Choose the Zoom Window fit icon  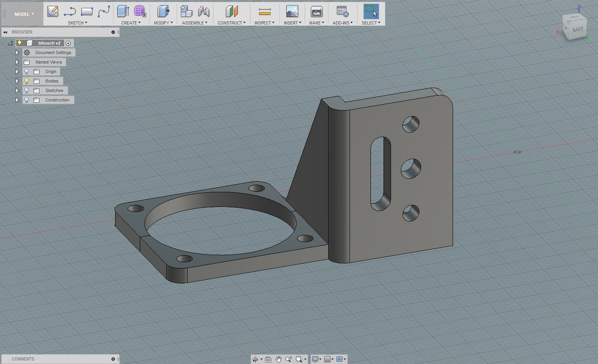[299, 359]
